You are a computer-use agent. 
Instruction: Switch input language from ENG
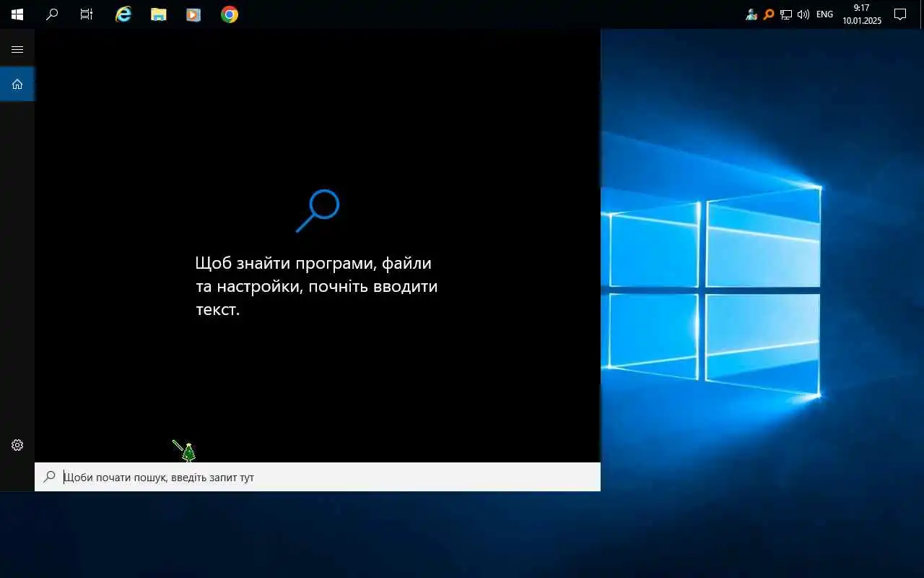[x=824, y=14]
